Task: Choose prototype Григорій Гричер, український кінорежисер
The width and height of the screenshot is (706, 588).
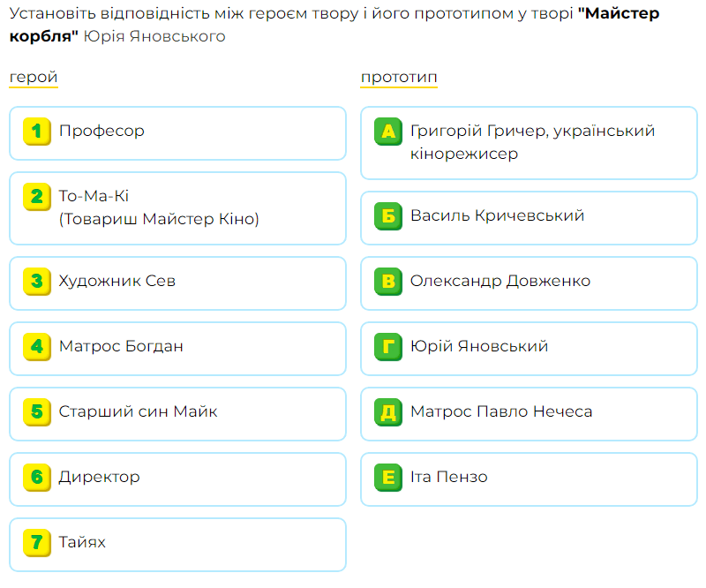Action: click(x=529, y=143)
